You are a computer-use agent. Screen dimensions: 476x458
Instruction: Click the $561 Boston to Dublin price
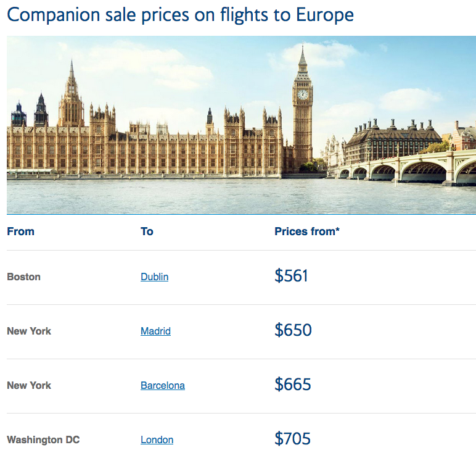[291, 276]
